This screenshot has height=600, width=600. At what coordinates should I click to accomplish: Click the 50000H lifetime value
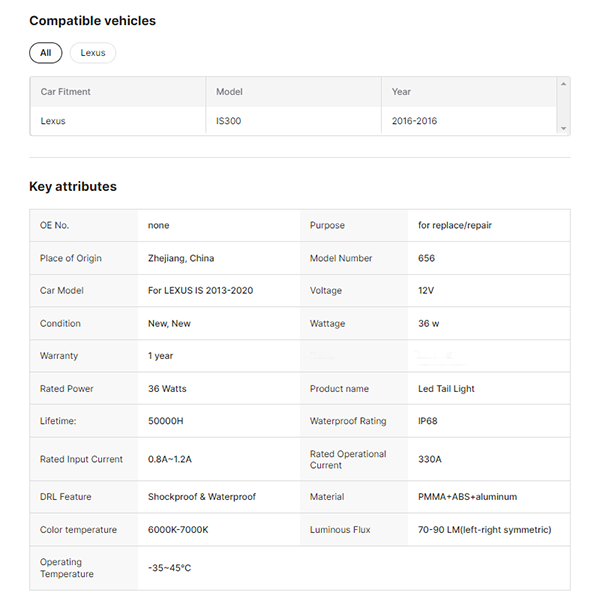point(168,421)
